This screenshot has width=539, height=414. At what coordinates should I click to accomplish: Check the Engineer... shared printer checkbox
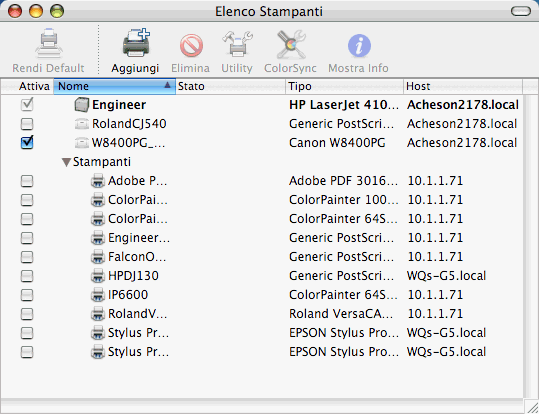(27, 238)
